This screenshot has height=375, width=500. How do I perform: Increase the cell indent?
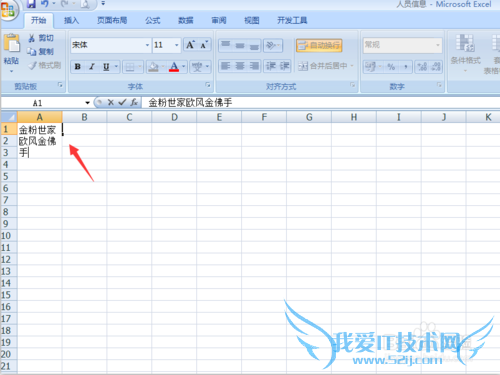(x=284, y=66)
